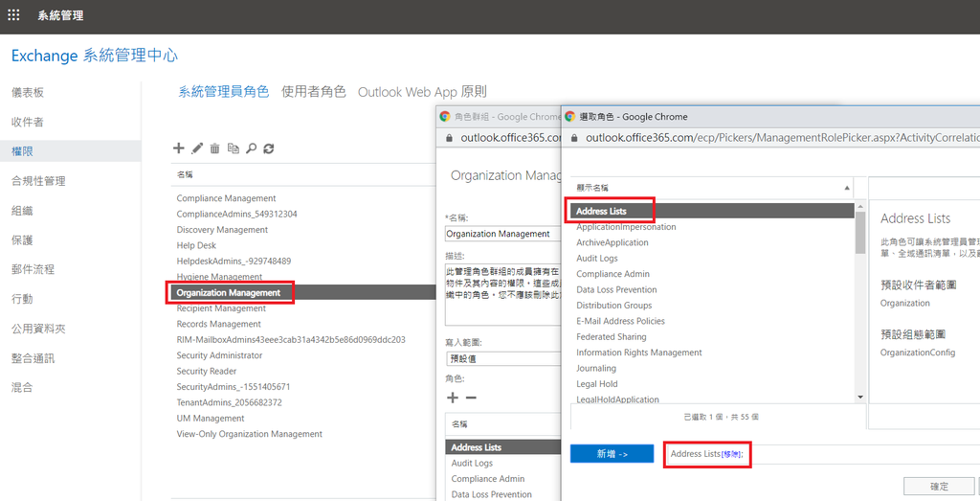Image resolution: width=980 pixels, height=501 pixels.
Task: Click the refresh icon in role toolbar
Action: coord(269,148)
